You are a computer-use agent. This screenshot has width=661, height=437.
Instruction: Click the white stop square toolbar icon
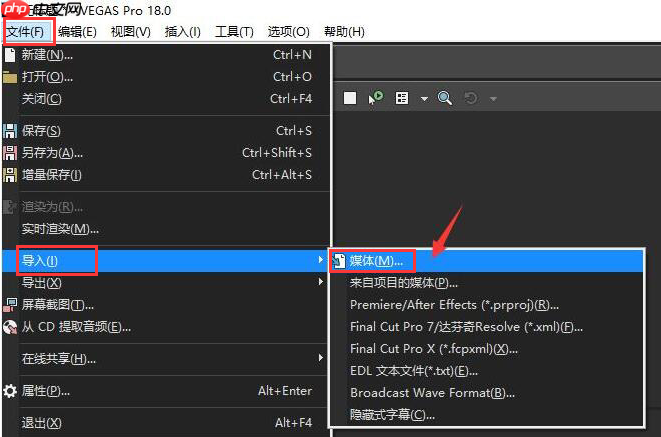coord(350,98)
